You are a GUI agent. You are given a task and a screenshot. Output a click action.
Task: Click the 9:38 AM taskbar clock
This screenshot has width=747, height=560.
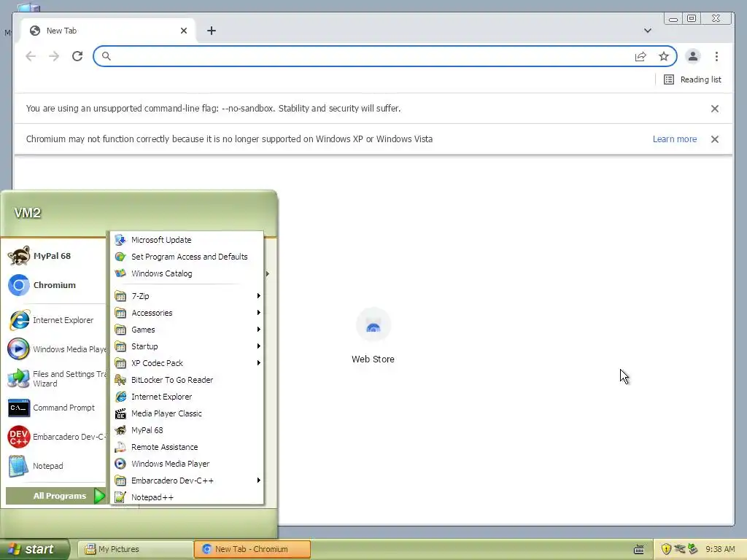point(720,549)
